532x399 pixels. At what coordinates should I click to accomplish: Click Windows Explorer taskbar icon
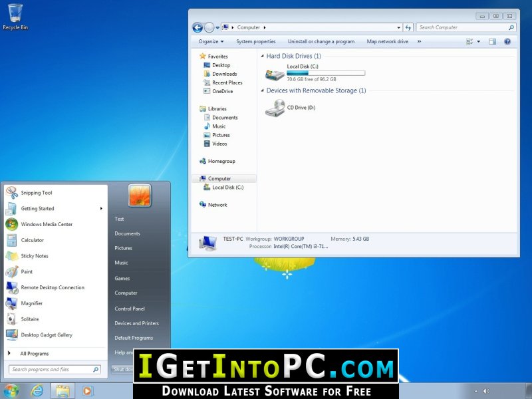tap(63, 391)
